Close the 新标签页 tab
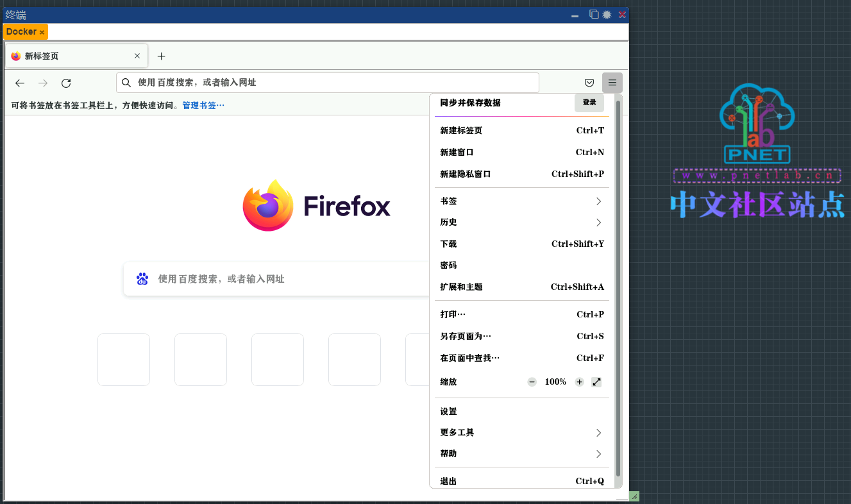 (137, 56)
